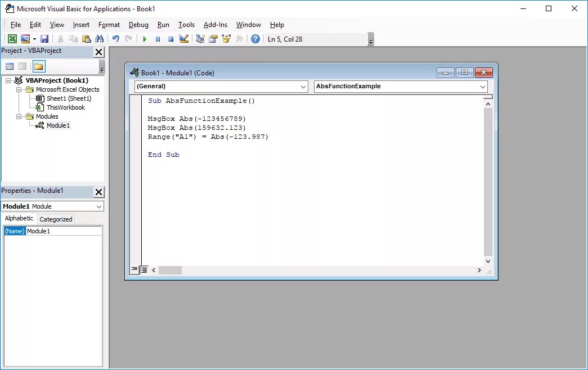Click the Break pause icon
The image size is (588, 370).
coord(158,39)
